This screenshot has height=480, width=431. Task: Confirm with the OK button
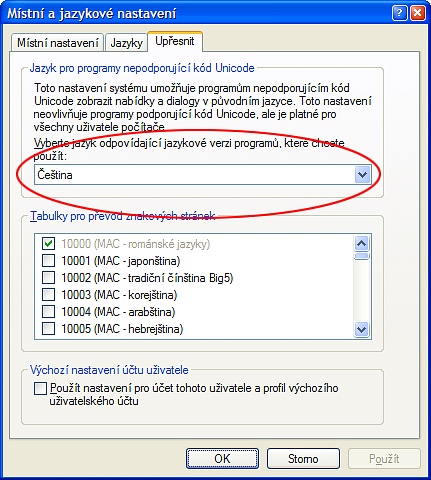tap(222, 459)
